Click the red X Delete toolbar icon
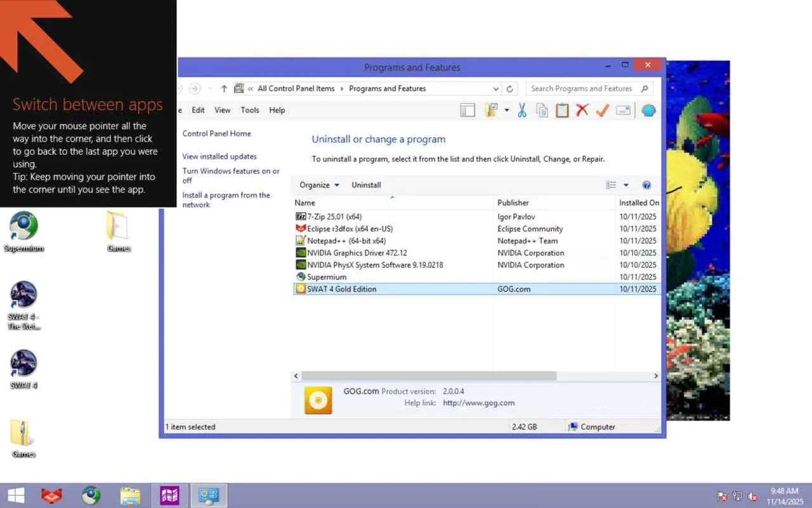Image resolution: width=812 pixels, height=508 pixels. pos(582,110)
